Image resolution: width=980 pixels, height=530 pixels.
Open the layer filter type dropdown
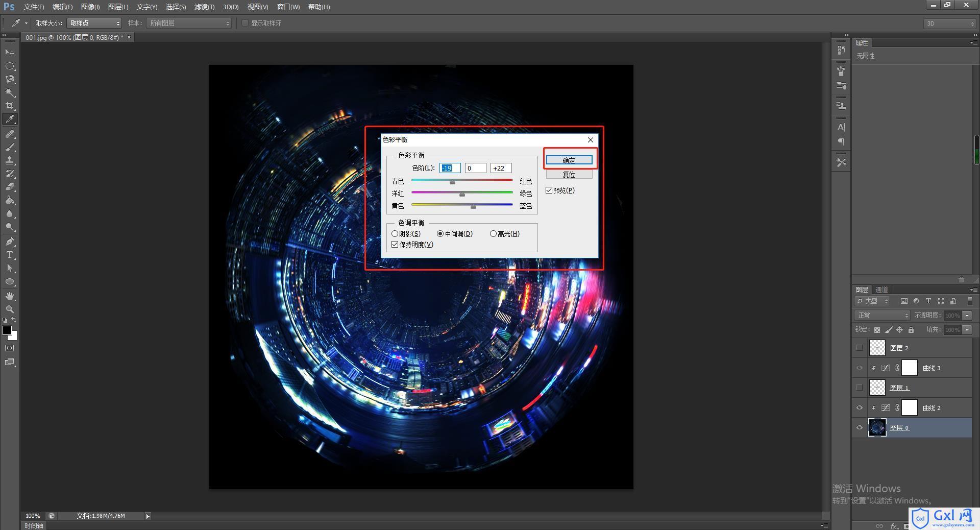point(873,301)
